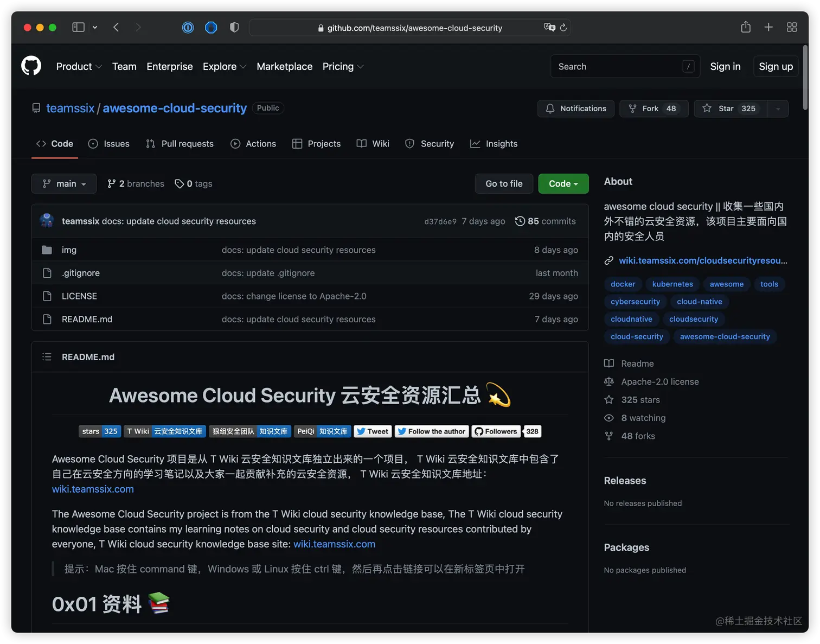Click translate icon in address bar
This screenshot has height=644, width=820.
click(549, 27)
